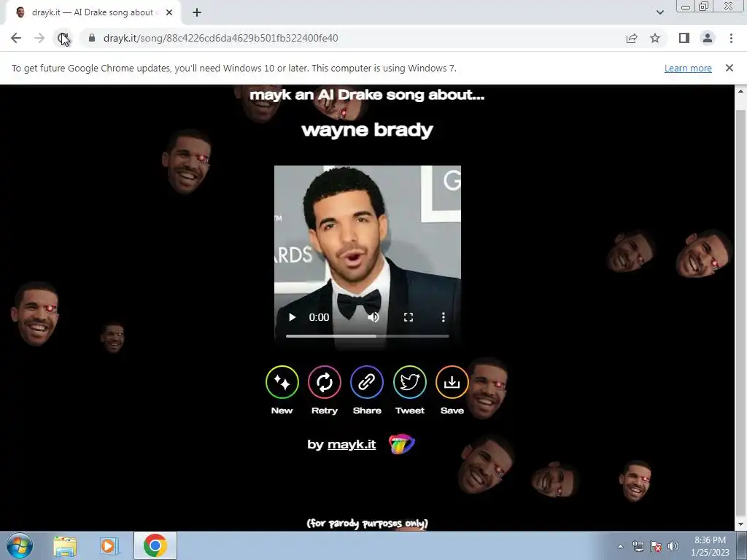Viewport: 747px width, 560px height.
Task: Click the 'mayk an AI Drake song about...' heading
Action: (x=367, y=94)
